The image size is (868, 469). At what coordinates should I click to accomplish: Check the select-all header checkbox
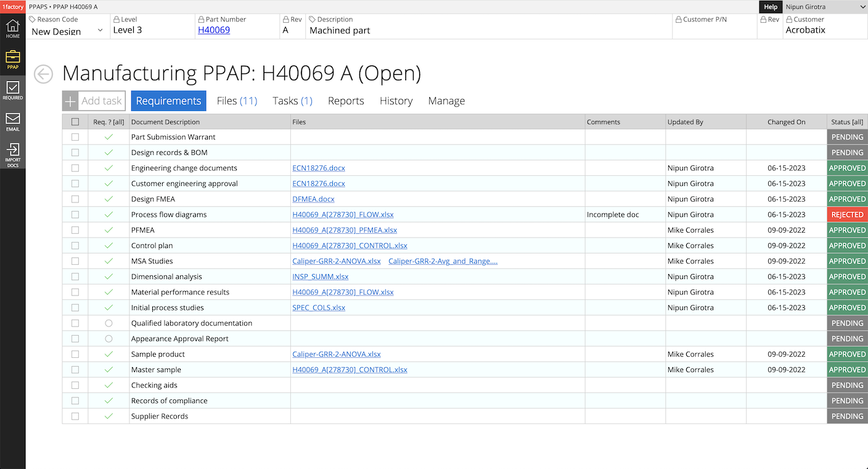point(75,122)
